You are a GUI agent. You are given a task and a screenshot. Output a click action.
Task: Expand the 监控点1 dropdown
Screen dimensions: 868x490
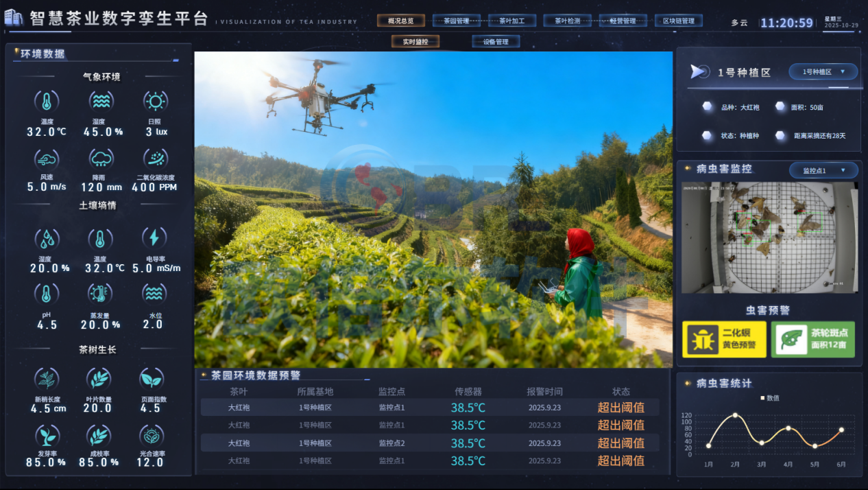coord(819,170)
